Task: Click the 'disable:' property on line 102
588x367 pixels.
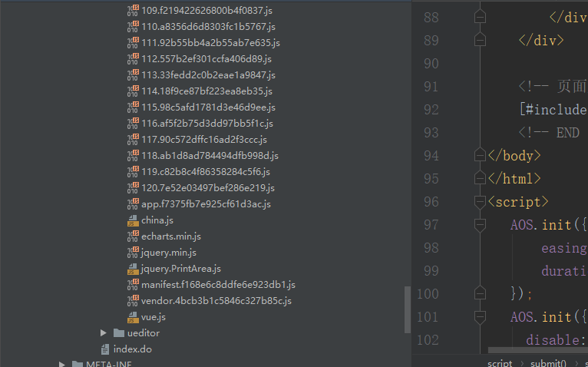Action: pos(556,340)
